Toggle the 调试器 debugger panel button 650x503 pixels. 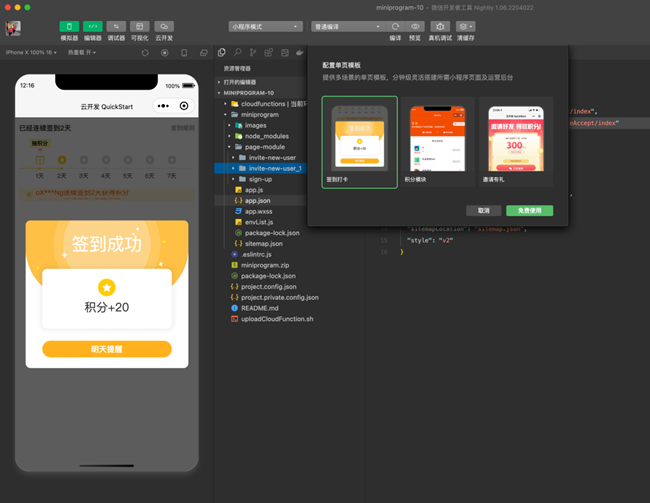point(116,26)
